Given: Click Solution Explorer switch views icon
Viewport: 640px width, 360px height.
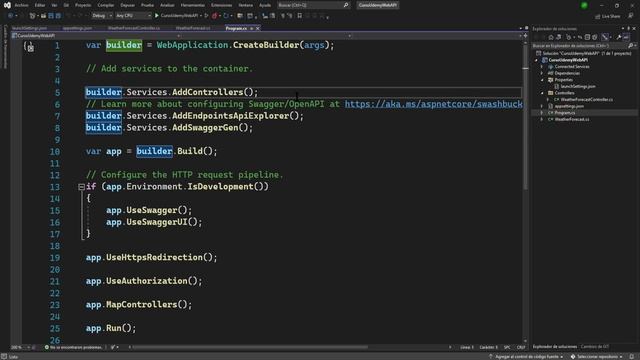Looking at the screenshot, I should point(558,37).
